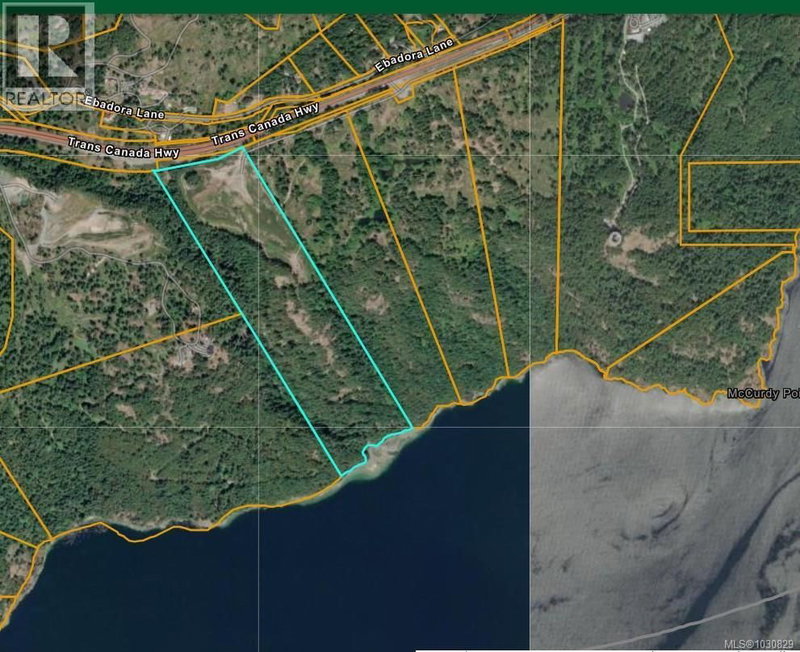Click the shoreline notch at the parcel's southern tip

click(372, 450)
